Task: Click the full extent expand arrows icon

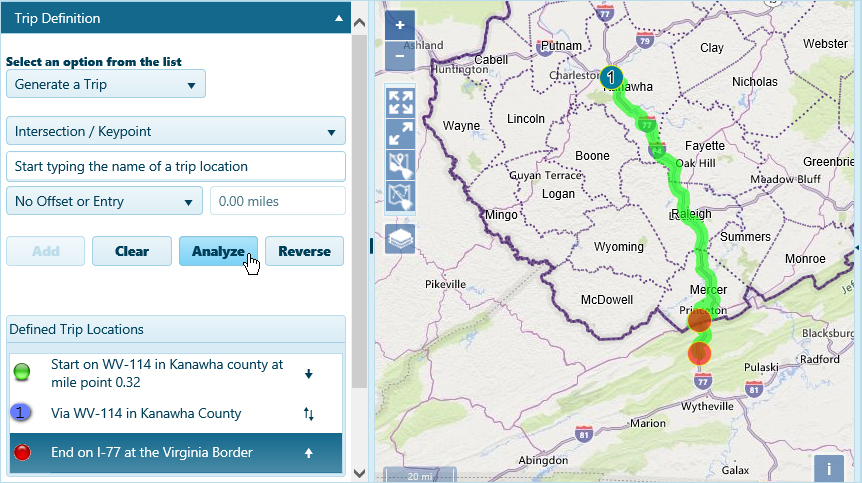Action: coord(400,102)
